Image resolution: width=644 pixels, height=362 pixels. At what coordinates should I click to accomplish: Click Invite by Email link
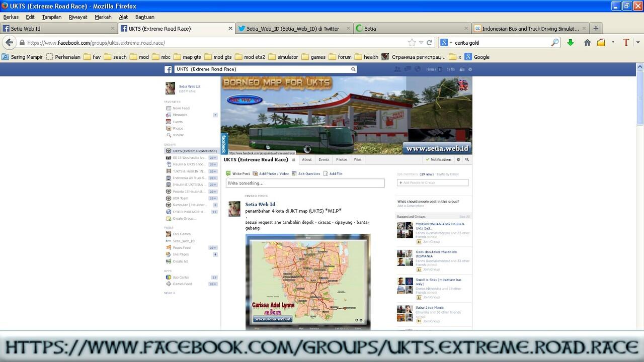[447, 174]
